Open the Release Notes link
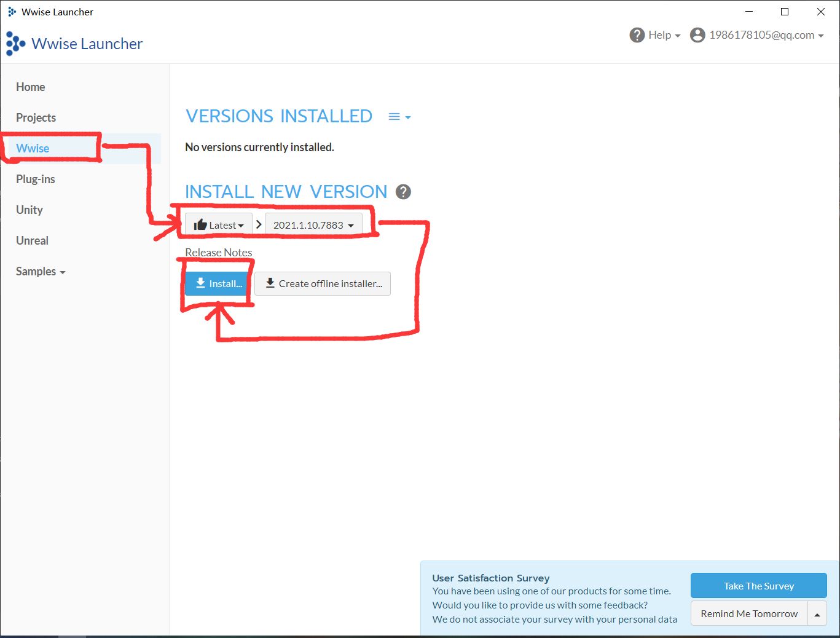840x638 pixels. pyautogui.click(x=219, y=253)
